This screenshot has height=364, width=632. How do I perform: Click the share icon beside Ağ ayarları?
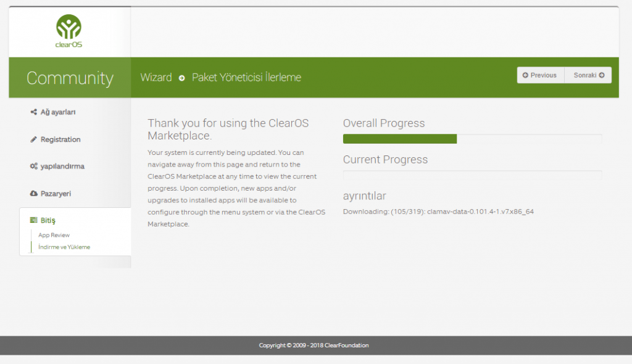[x=34, y=112]
